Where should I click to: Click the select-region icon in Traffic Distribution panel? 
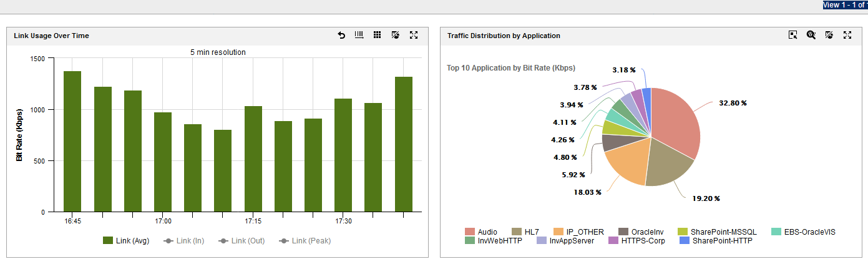792,36
